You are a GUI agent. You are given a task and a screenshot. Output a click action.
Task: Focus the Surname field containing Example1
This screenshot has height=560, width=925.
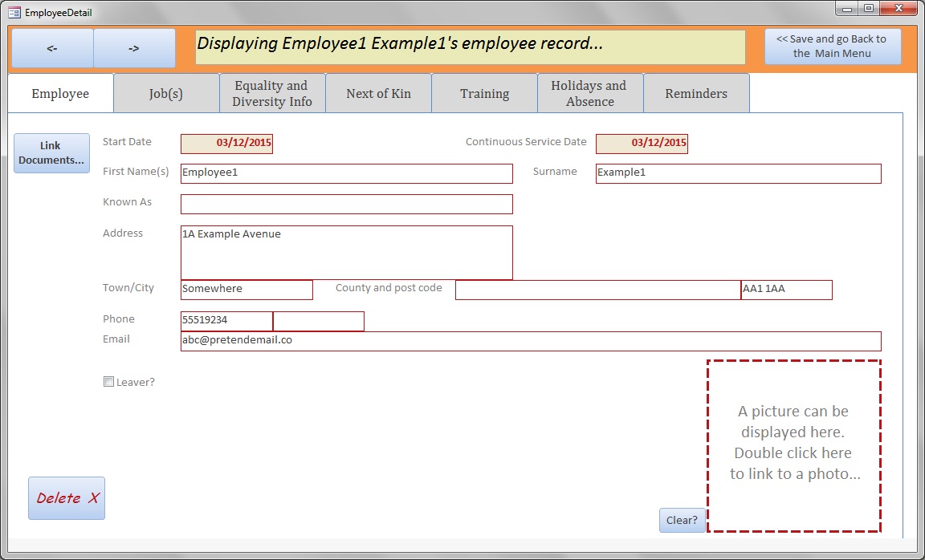[738, 173]
